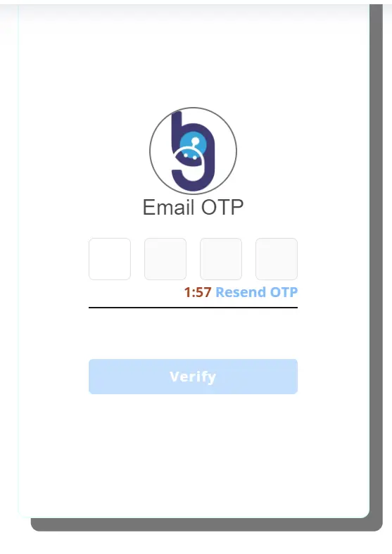This screenshot has height=554, width=392.
Task: Focus the second OTP digit box
Action: point(165,259)
